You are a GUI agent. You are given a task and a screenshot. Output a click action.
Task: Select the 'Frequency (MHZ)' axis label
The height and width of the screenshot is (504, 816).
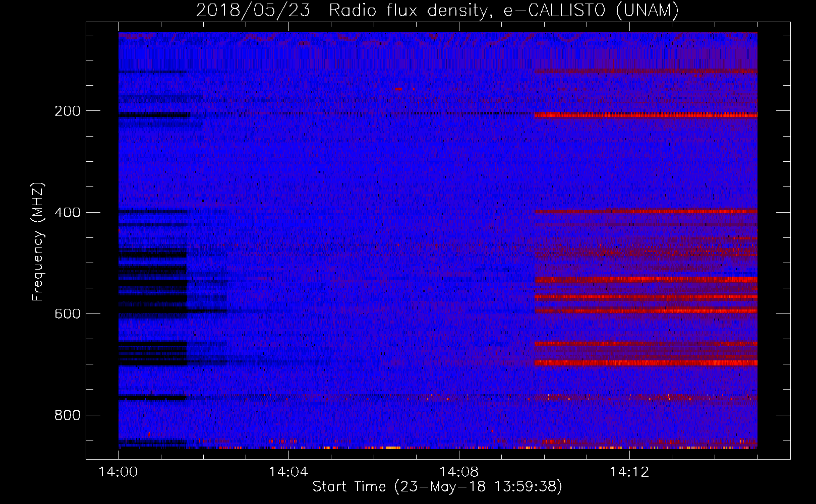[x=38, y=242]
